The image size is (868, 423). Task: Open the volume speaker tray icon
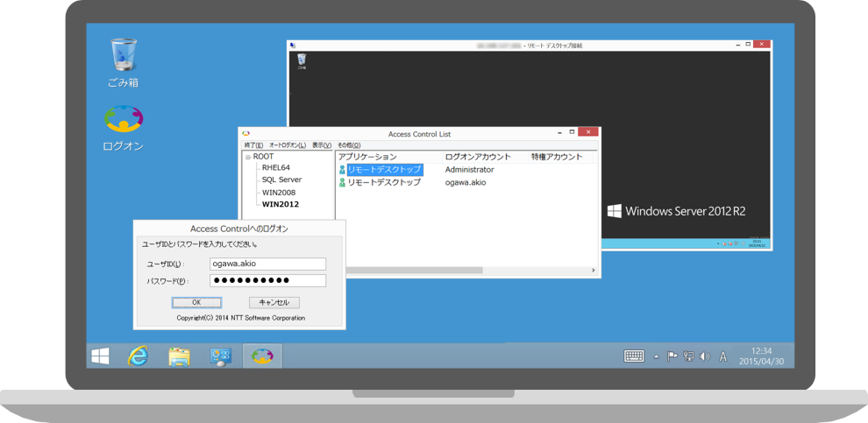tap(705, 356)
